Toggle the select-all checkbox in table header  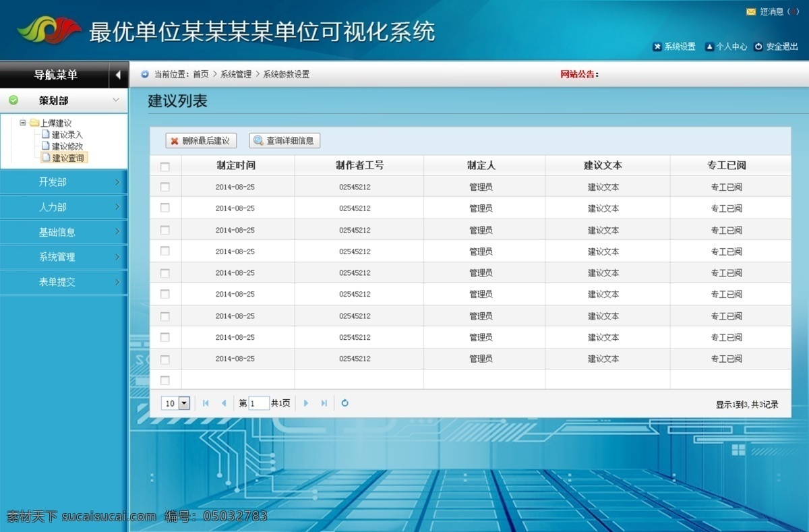pos(165,167)
